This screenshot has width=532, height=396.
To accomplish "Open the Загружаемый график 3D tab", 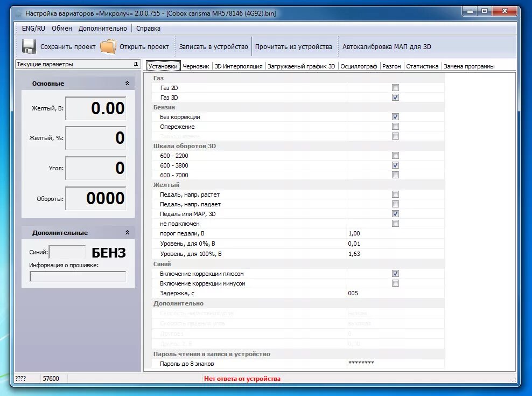I will tap(302, 66).
